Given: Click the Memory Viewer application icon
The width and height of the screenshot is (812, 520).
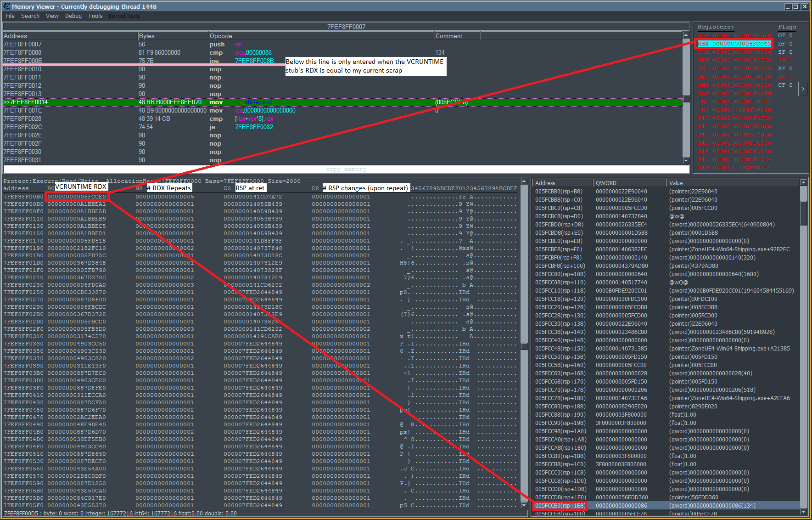Looking at the screenshot, I should coord(6,6).
